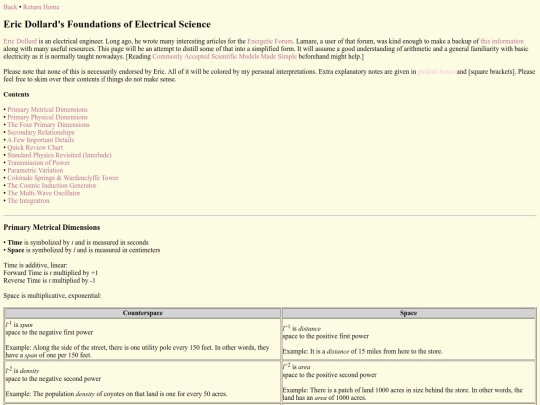Click 'Forward Time is t multiplied by +1'
This screenshot has width=540, height=405.
click(x=51, y=273)
